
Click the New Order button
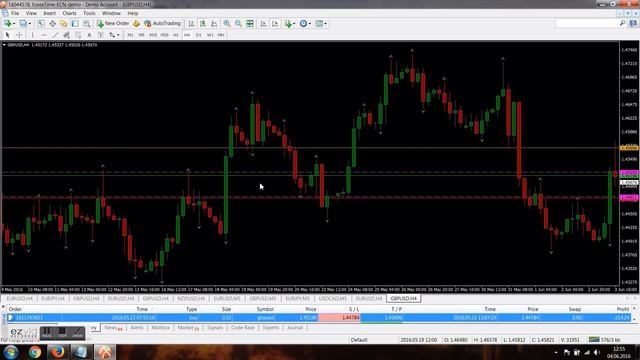(x=113, y=24)
